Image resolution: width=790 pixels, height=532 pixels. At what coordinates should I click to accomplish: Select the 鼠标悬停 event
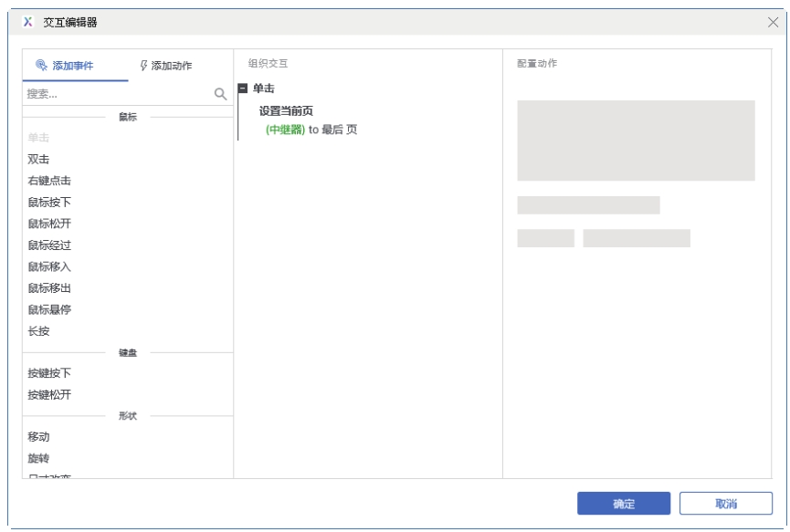(49, 309)
